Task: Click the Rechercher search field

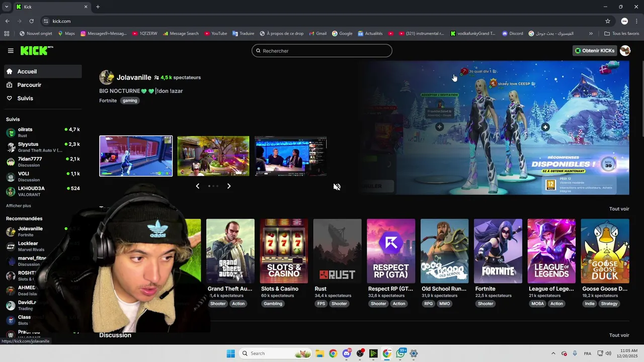Action: [322, 51]
